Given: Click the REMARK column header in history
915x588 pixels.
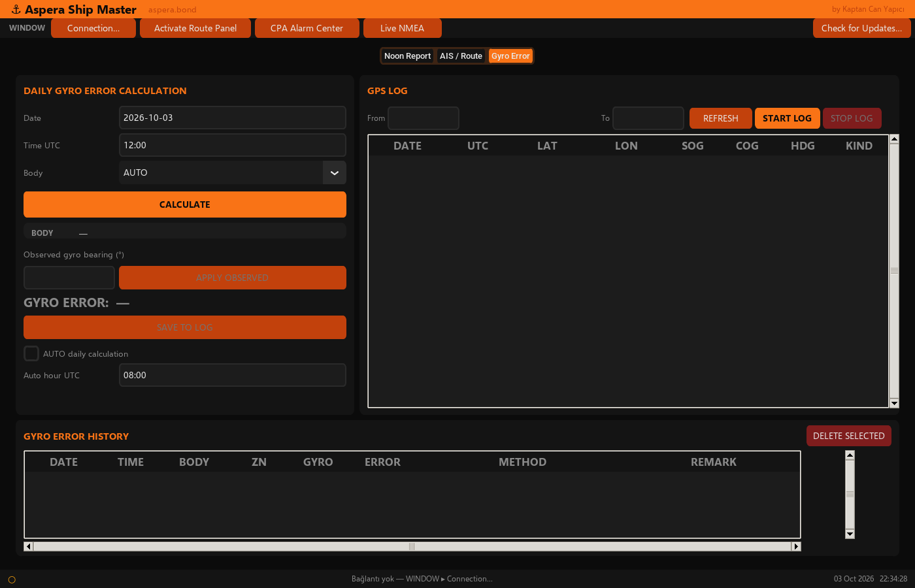Looking at the screenshot, I should (713, 462).
